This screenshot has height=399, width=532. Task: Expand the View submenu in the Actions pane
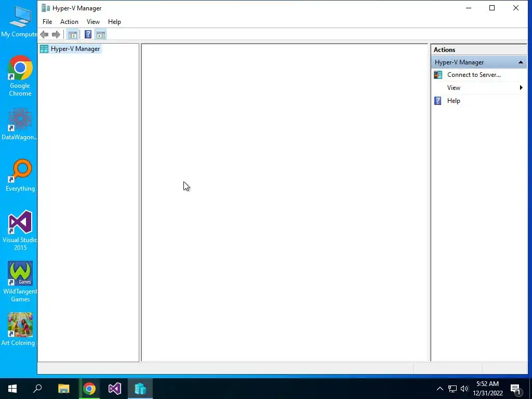(478, 87)
